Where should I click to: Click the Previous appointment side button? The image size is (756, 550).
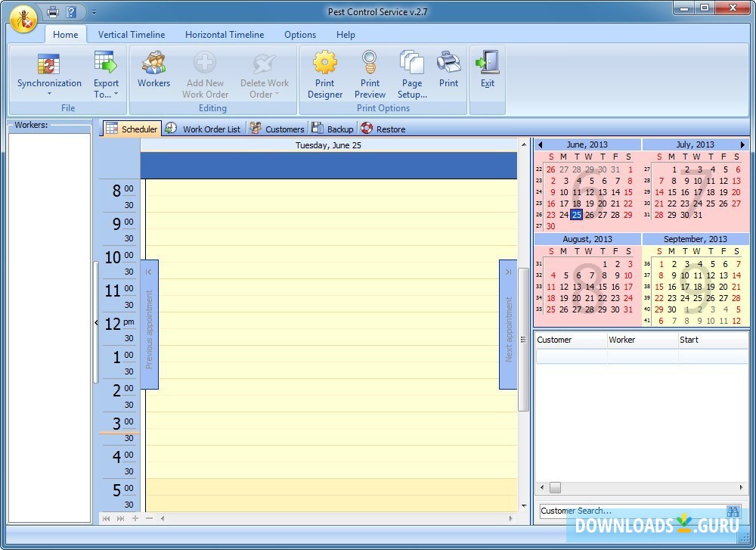point(150,325)
